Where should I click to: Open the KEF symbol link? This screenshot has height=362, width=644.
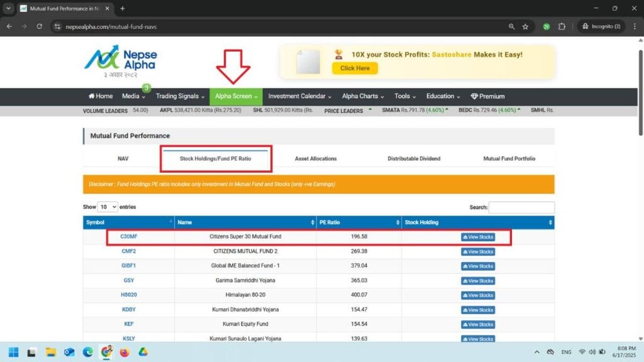click(x=128, y=324)
